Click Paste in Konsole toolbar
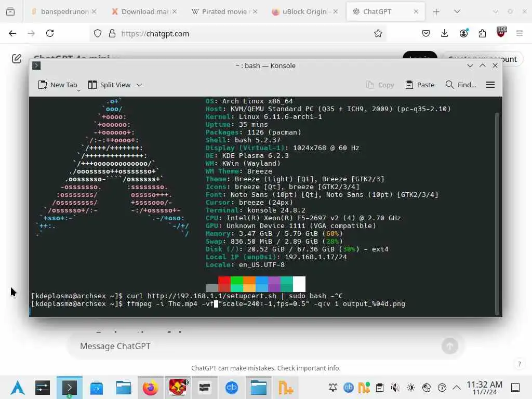Viewport: 532px width, 399px height. pyautogui.click(x=420, y=85)
